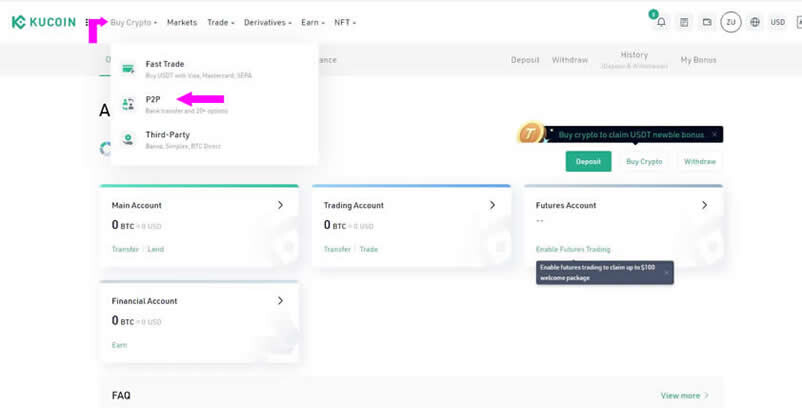Expand the Earn menu
Viewport: 802px width, 408px height.
click(x=313, y=22)
